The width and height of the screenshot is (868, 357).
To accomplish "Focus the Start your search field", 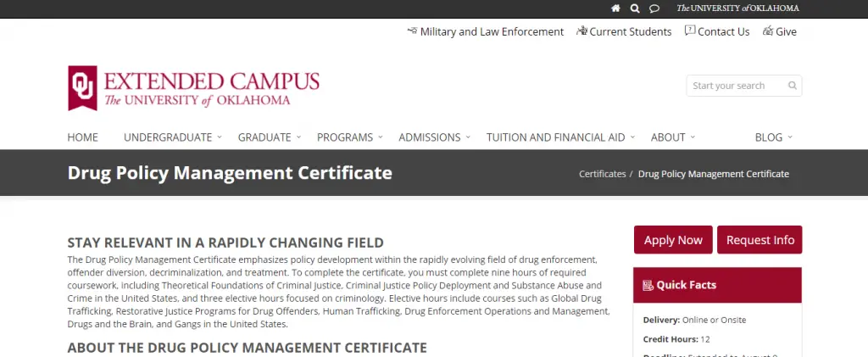I will (736, 86).
